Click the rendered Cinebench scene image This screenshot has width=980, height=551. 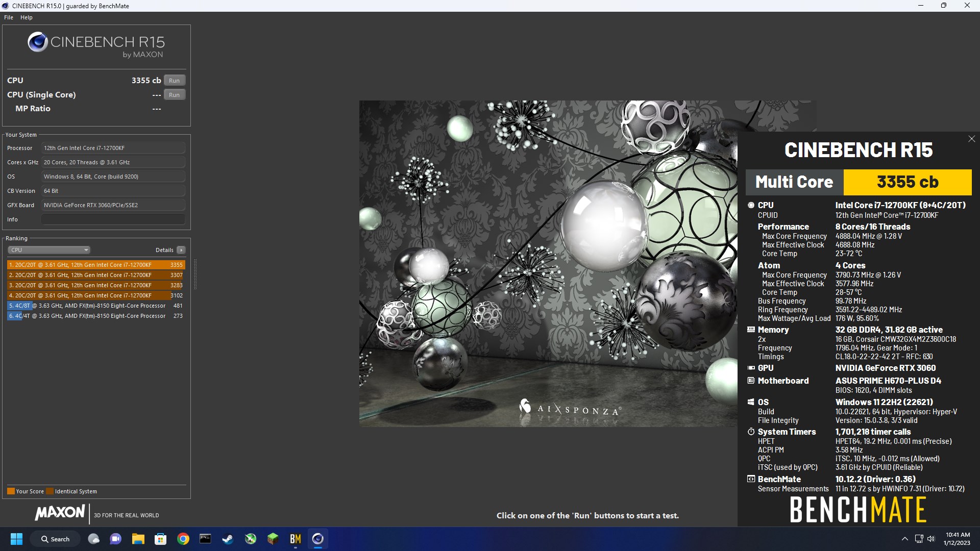(x=548, y=263)
